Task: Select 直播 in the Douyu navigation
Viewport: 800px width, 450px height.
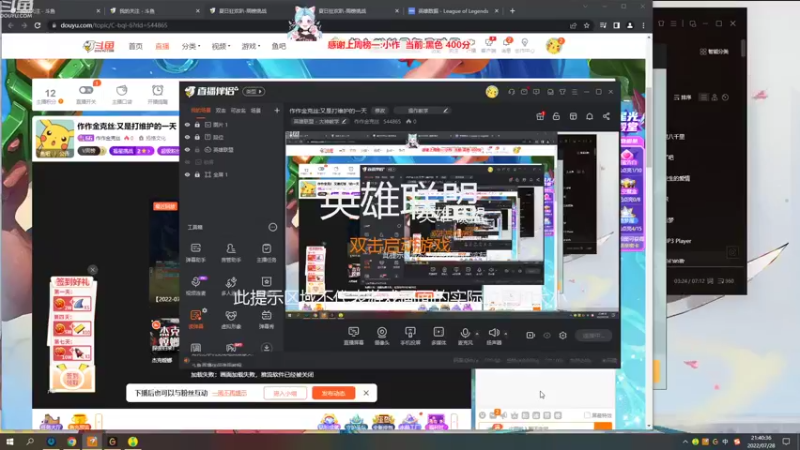Action: point(162,46)
